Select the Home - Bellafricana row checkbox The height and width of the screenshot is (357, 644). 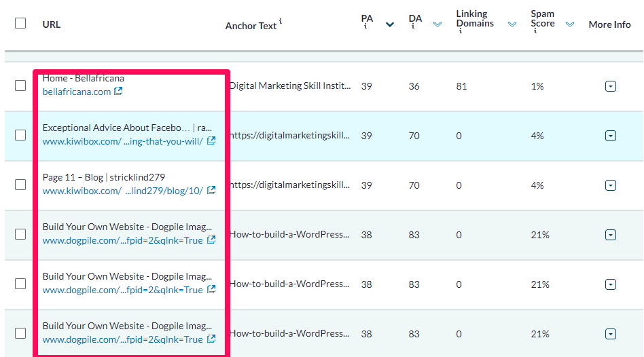click(x=20, y=86)
